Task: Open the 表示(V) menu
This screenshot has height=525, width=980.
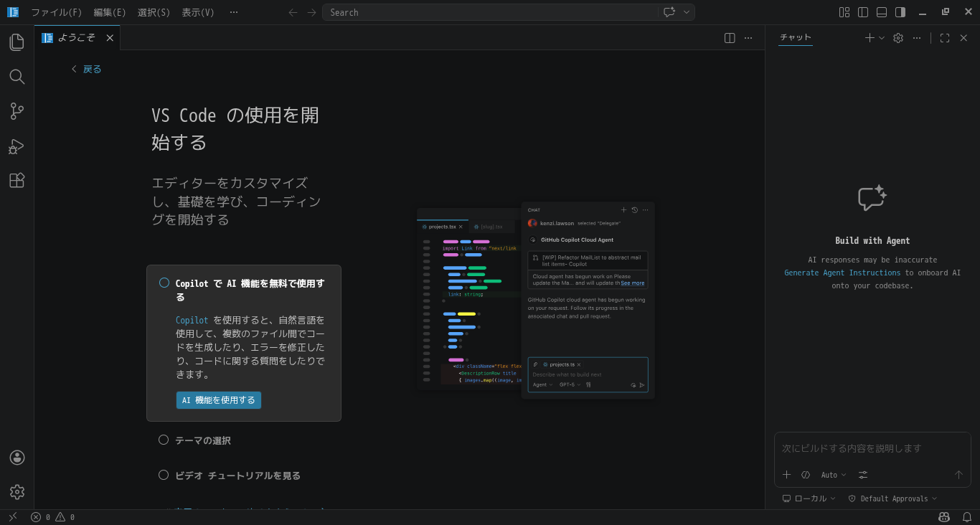Action: [198, 12]
